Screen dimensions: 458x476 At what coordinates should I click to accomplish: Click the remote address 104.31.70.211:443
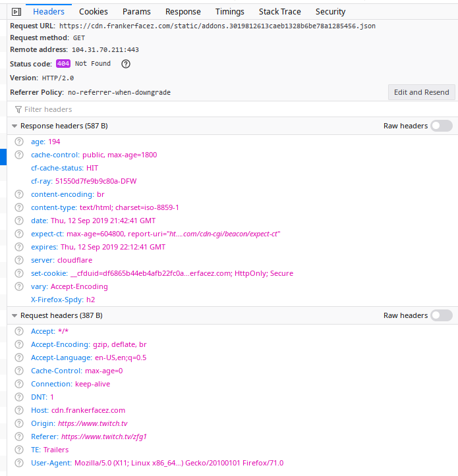(x=105, y=50)
